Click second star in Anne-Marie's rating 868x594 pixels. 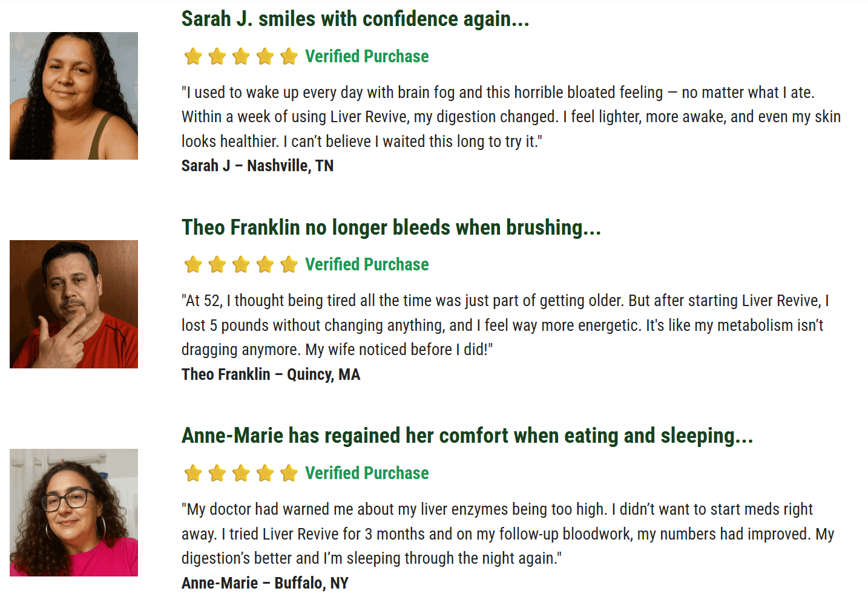click(x=217, y=473)
